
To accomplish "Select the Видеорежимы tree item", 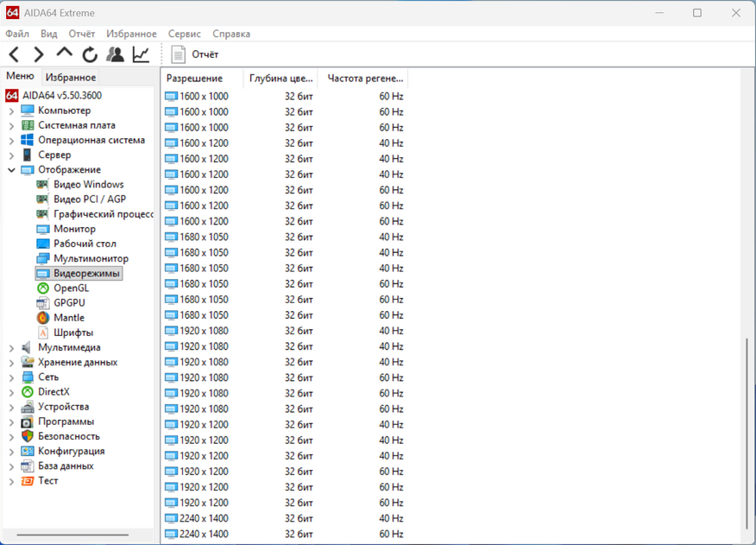I will [79, 273].
